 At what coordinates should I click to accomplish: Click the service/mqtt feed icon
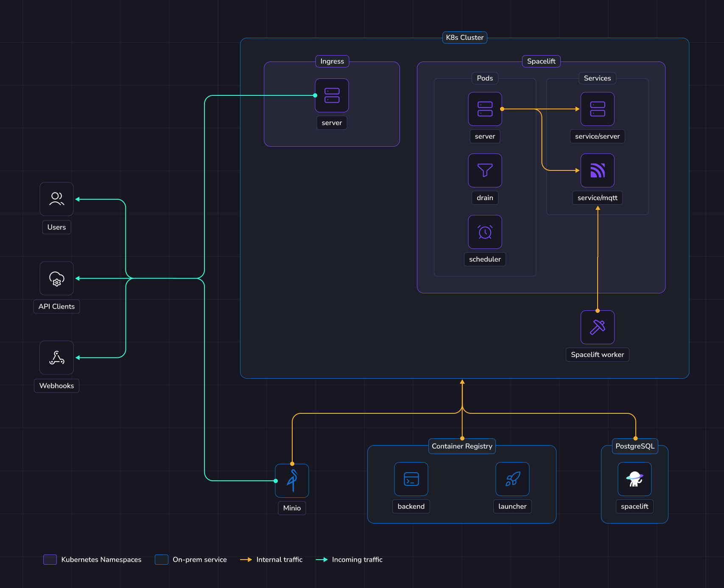597,170
